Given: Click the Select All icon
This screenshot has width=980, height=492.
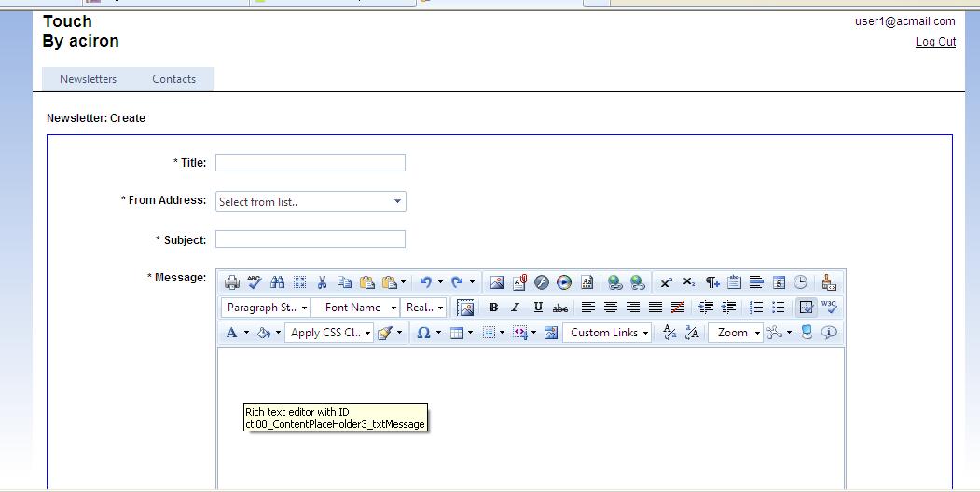Looking at the screenshot, I should [299, 282].
